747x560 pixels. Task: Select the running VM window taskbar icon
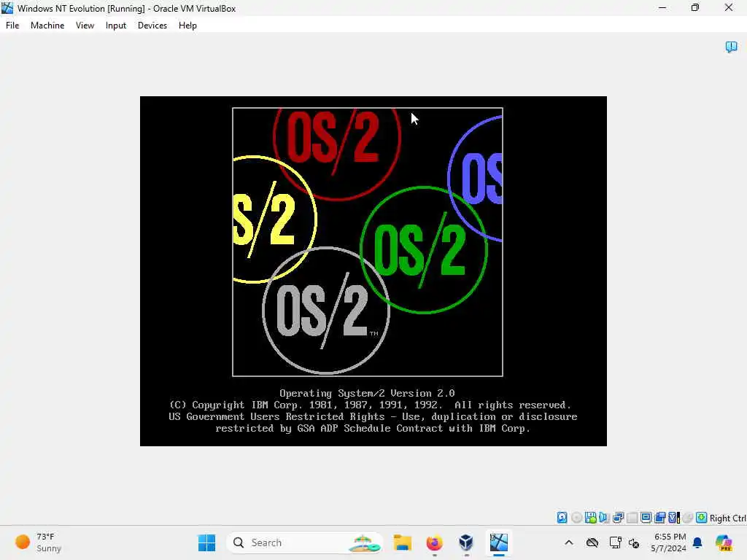coord(499,542)
